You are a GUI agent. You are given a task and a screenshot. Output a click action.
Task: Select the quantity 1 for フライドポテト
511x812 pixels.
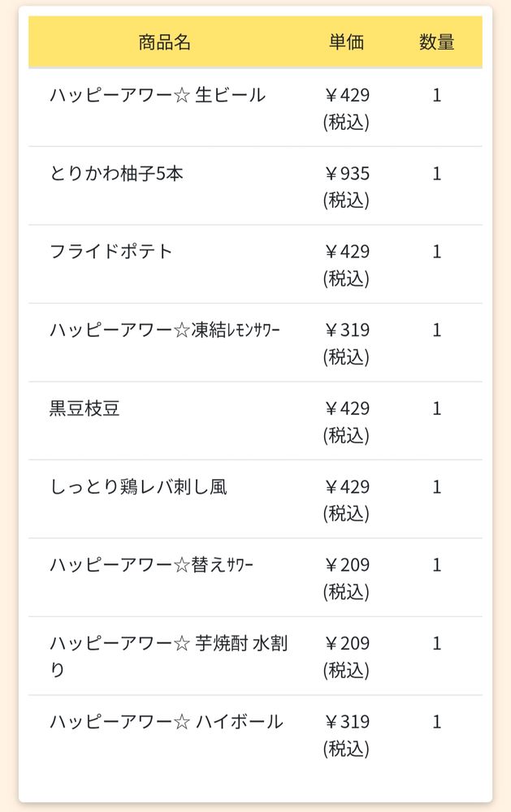pyautogui.click(x=437, y=252)
